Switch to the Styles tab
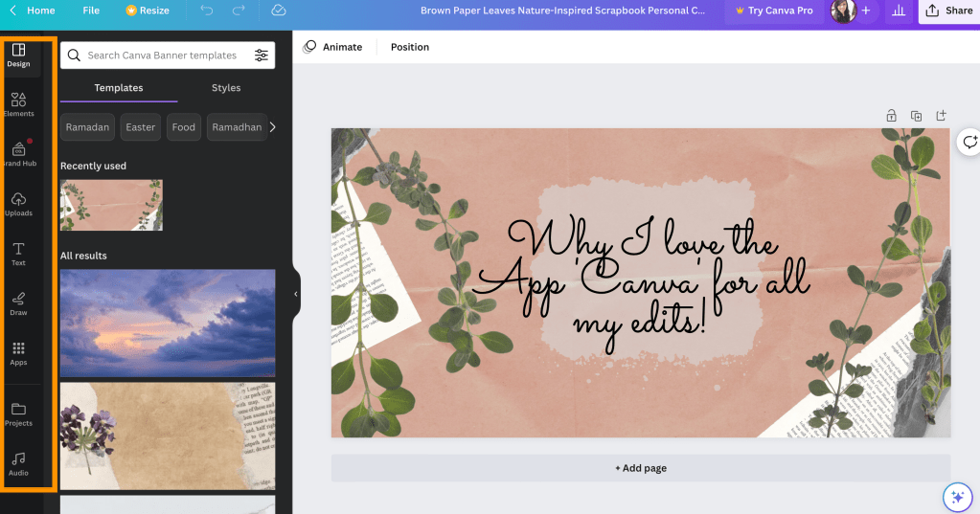 point(226,88)
